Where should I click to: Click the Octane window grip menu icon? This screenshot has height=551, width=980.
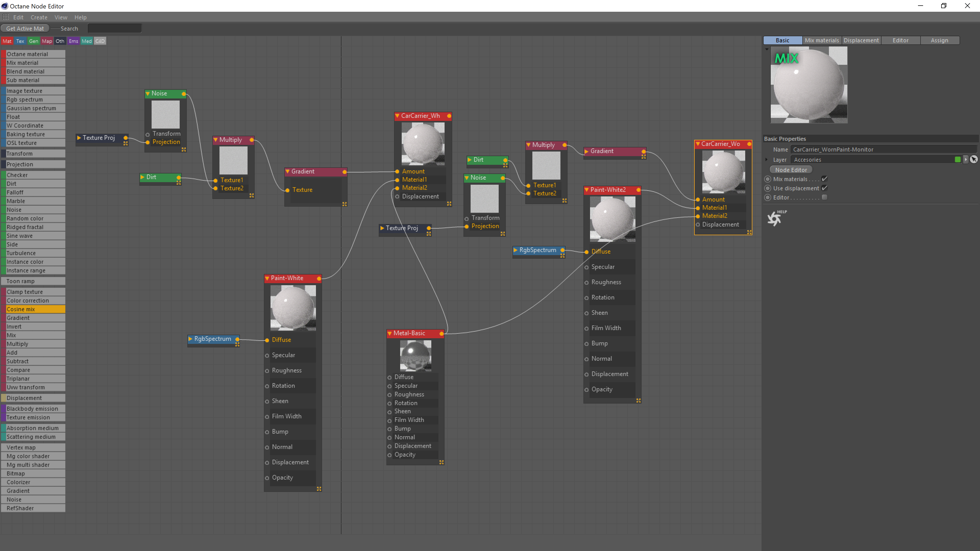tap(5, 17)
